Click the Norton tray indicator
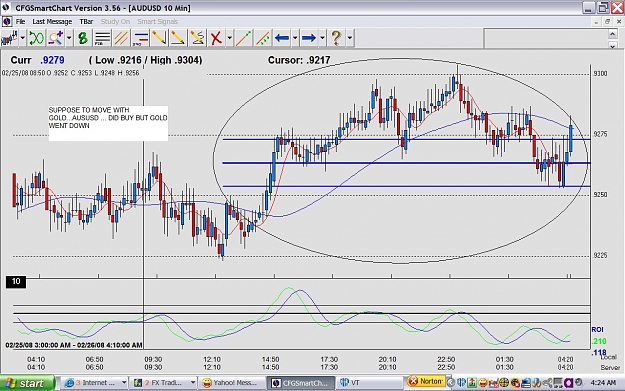This screenshot has height=391, width=625. click(426, 382)
